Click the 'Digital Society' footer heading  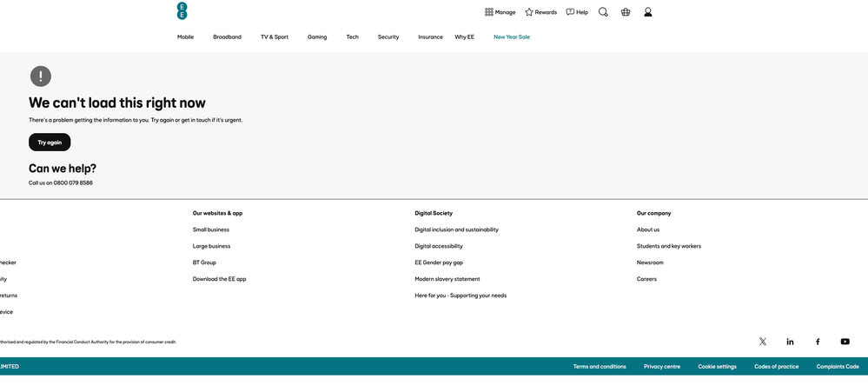(x=434, y=213)
